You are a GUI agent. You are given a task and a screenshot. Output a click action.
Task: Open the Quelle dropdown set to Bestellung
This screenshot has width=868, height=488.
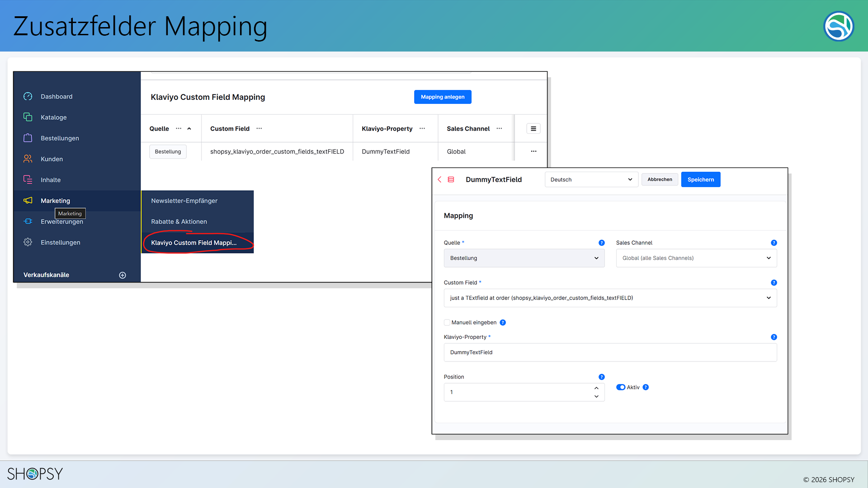(524, 258)
